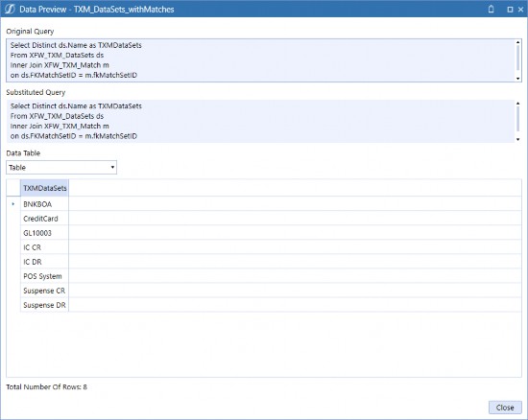The width and height of the screenshot is (528, 420).
Task: Maximize the Data Preview window
Action: 510,10
